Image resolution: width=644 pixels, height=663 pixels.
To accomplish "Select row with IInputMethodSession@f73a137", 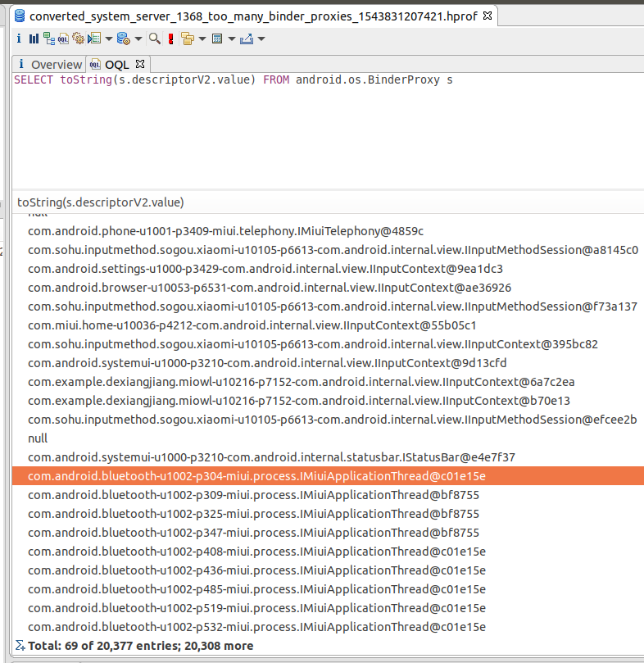I will pos(328,307).
